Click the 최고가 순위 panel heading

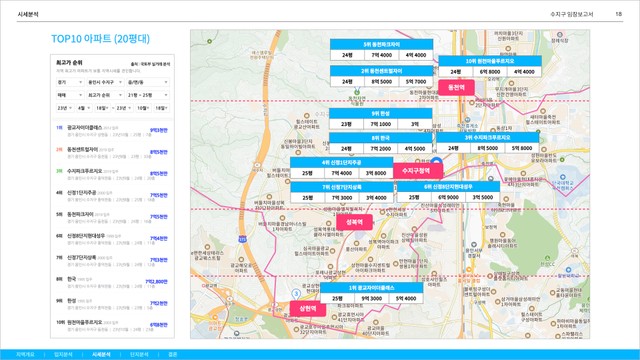click(69, 62)
